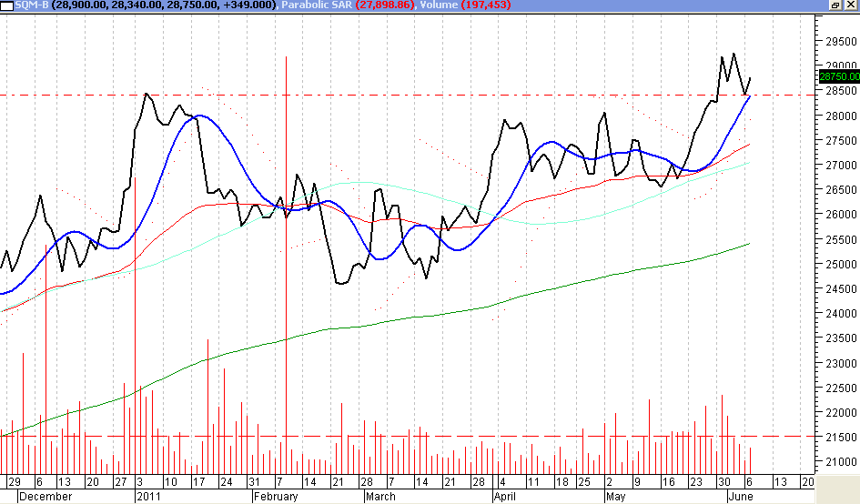The image size is (860, 504).
Task: Close the SQM-B chart window
Action: pos(850,5)
